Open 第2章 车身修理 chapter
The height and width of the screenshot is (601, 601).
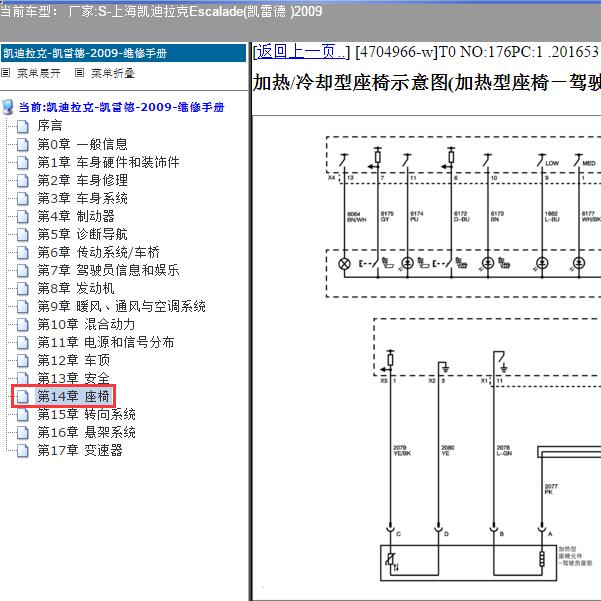[82, 181]
